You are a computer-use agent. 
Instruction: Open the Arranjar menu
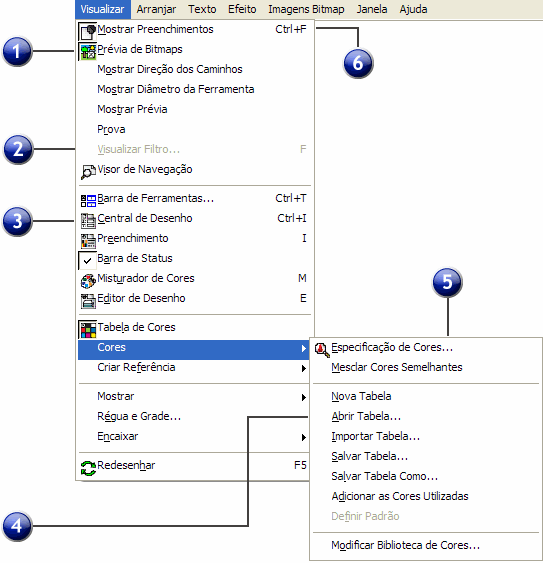point(156,9)
